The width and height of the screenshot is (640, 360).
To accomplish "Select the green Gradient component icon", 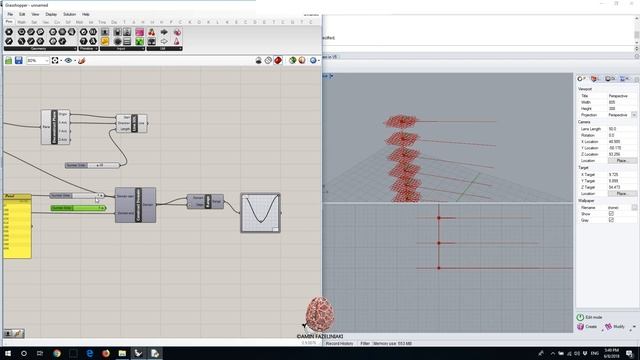I will pos(140,41).
